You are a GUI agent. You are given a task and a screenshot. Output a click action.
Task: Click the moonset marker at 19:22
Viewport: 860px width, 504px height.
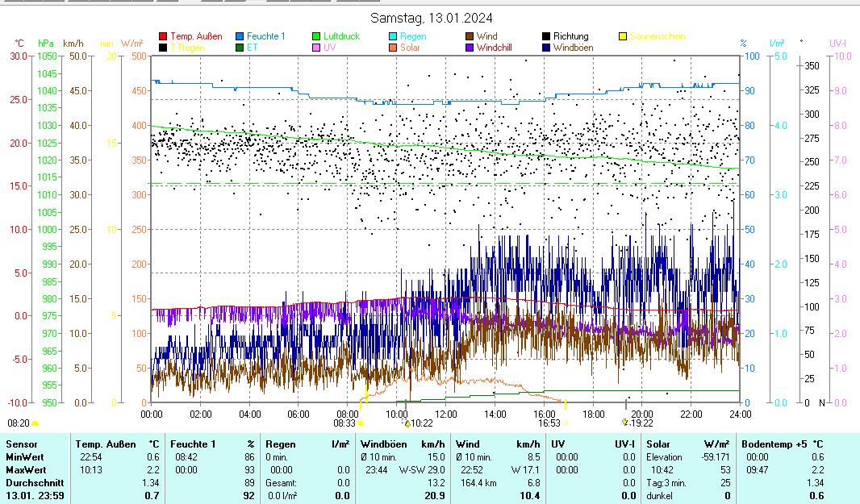[x=624, y=422]
